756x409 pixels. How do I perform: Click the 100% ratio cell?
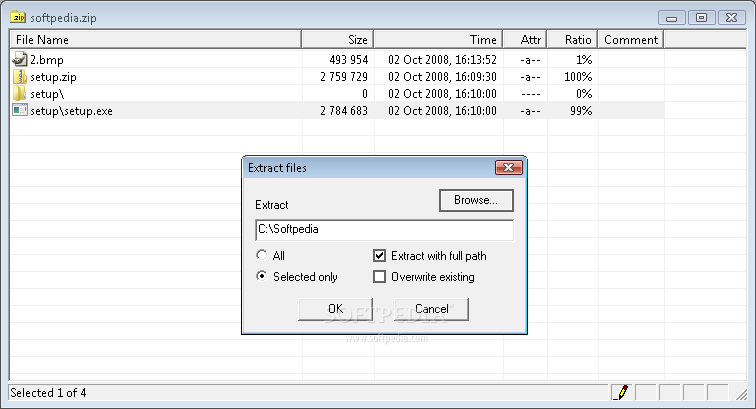pyautogui.click(x=578, y=77)
